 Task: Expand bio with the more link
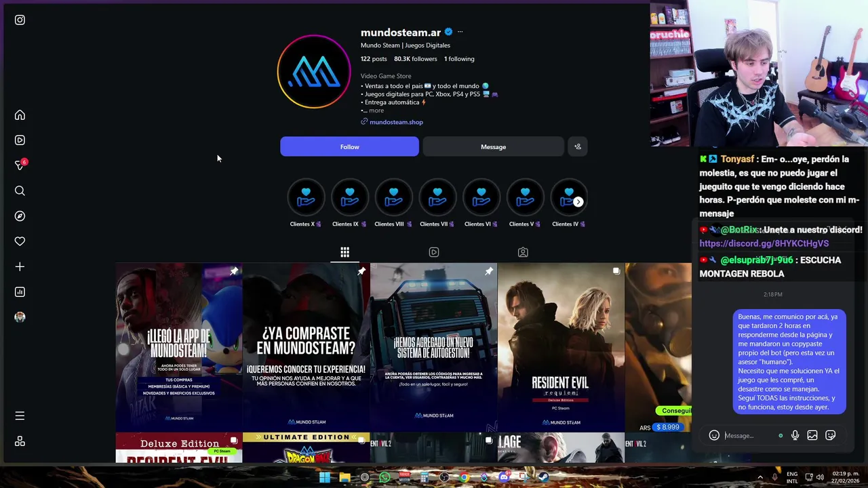(376, 110)
